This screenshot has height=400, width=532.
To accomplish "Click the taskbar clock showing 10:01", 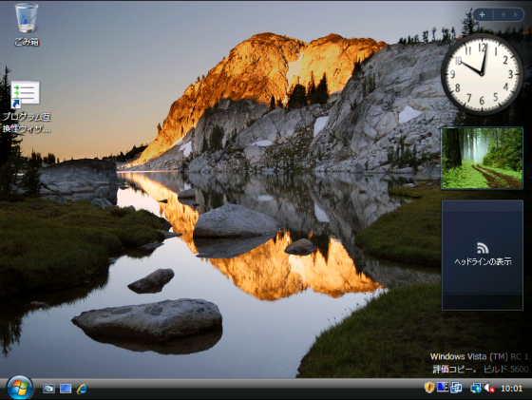I will tap(512, 389).
